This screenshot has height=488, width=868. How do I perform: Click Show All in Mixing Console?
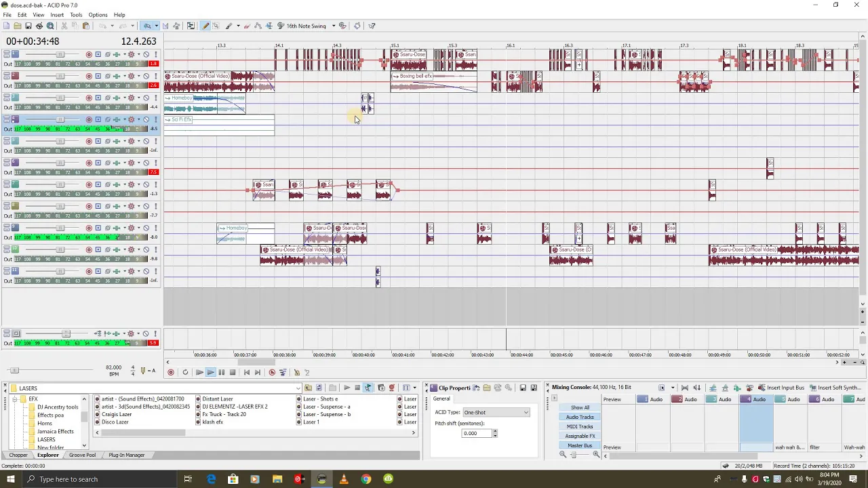[580, 407]
